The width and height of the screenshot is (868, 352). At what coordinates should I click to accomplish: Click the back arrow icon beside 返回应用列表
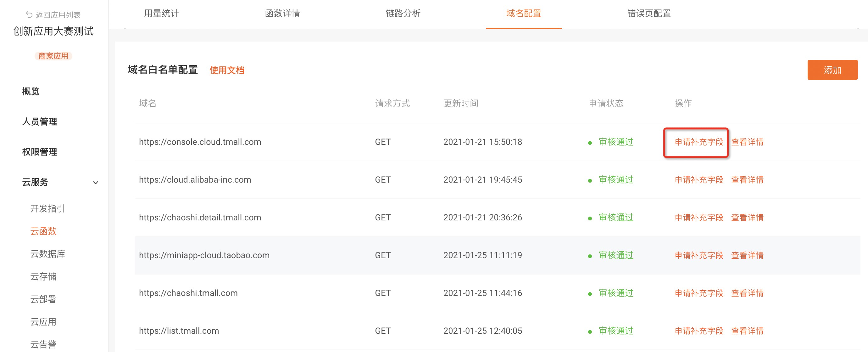coord(29,14)
